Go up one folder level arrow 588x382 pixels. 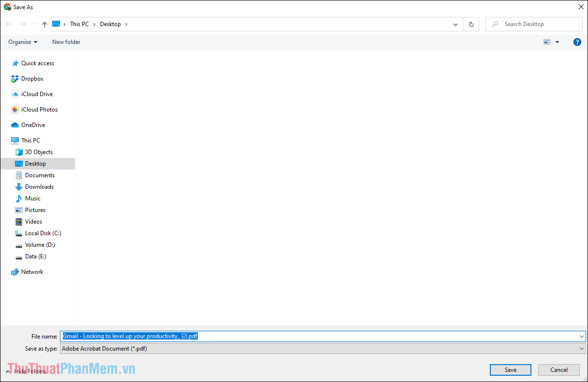click(x=44, y=24)
